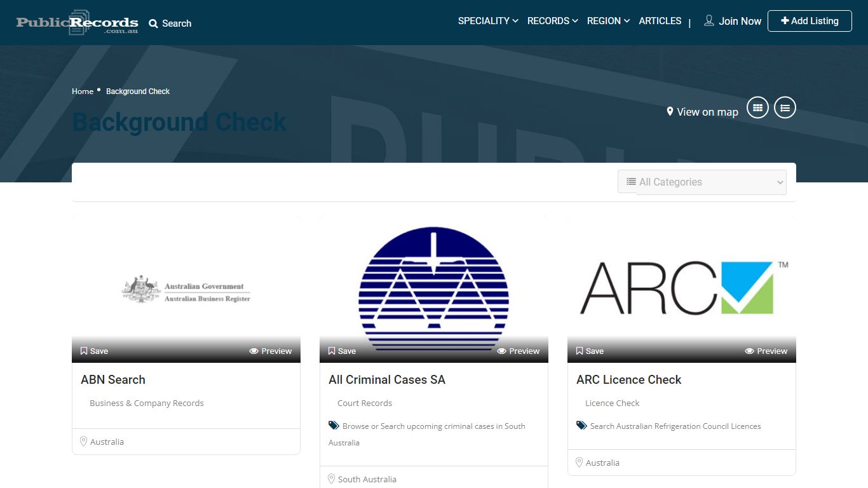Screen dimensions: 868x488
Task: Click the Join Now link
Action: pos(740,21)
